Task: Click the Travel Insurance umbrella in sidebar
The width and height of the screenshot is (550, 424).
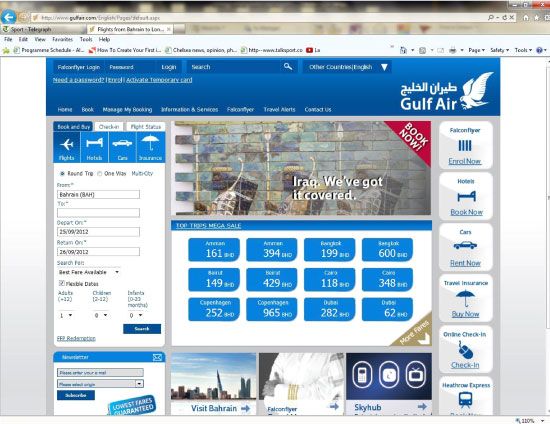Action: click(x=465, y=298)
